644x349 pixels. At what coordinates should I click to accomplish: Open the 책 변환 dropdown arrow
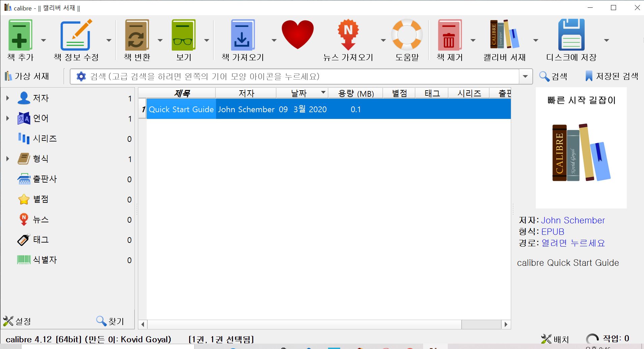(x=160, y=40)
